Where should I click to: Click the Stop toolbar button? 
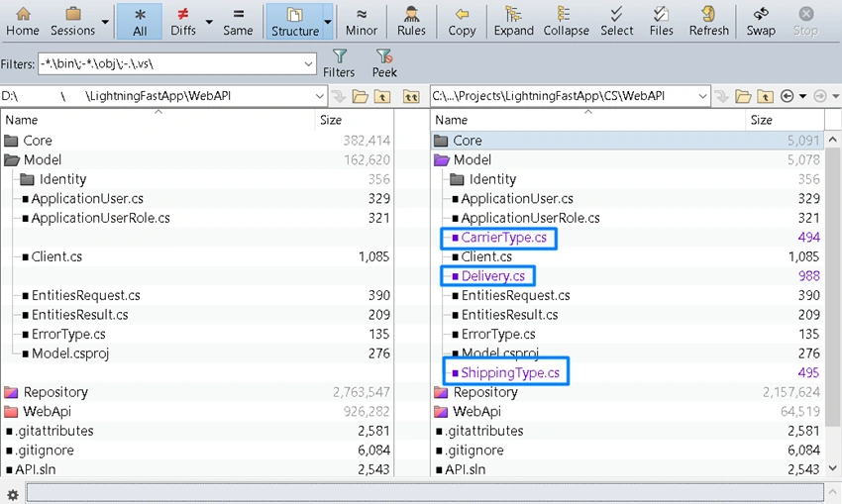(x=805, y=22)
